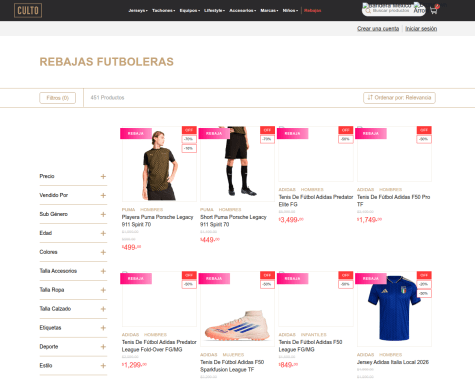The width and height of the screenshot is (475, 380).
Task: Open the Tachones menu
Action: (x=163, y=11)
